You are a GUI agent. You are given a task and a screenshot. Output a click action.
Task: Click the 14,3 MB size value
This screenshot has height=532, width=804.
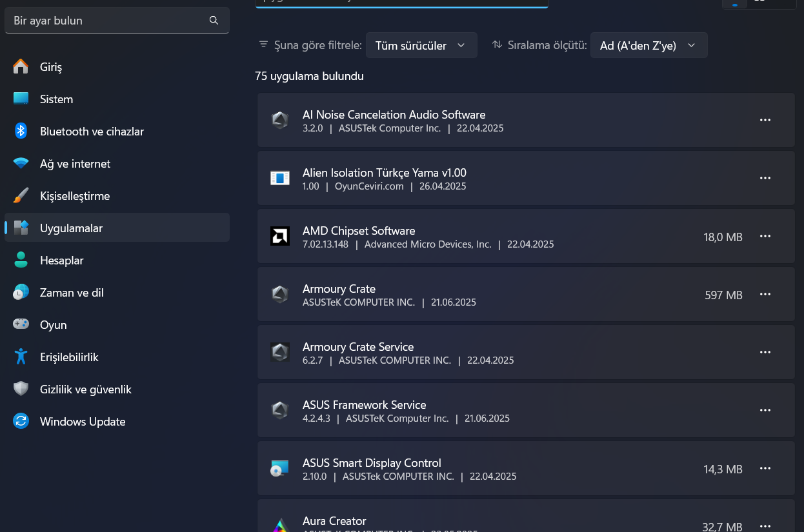(x=723, y=469)
